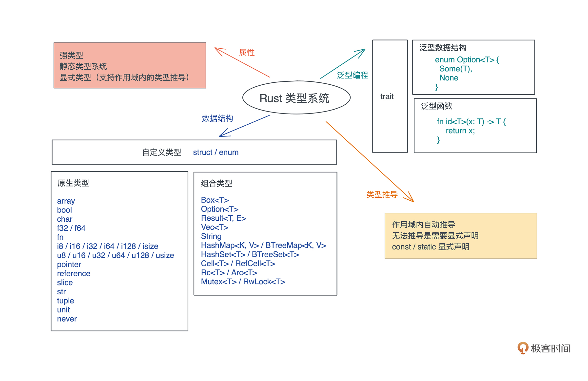Screen dimensions: 588x381
Task: Click the Rust 类型系统 central ellipse
Action: 296,98
